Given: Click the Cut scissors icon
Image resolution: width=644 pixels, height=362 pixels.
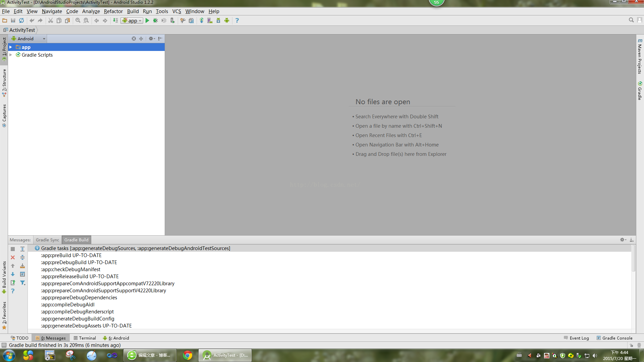Looking at the screenshot, I should (51, 20).
